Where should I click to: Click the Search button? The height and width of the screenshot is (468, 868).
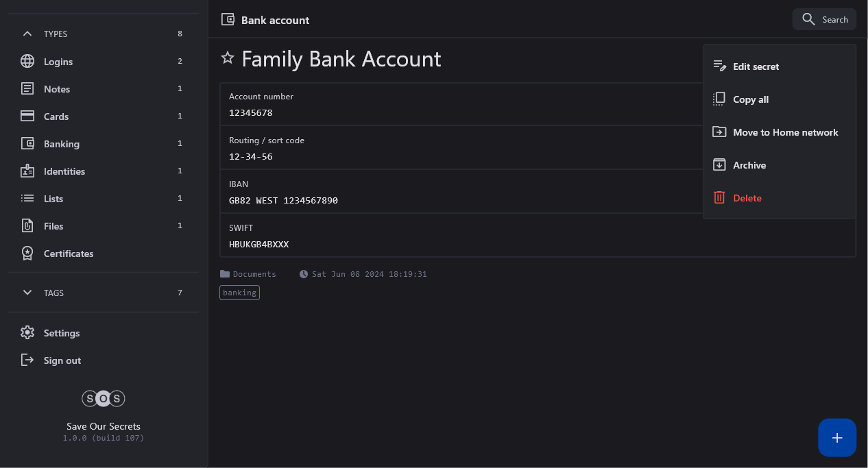825,19
